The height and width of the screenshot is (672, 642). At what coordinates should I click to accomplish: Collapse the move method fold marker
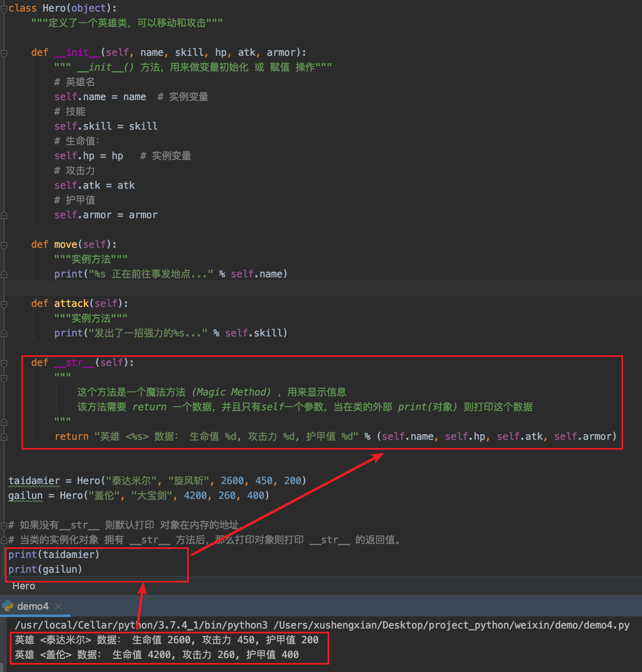click(4, 245)
